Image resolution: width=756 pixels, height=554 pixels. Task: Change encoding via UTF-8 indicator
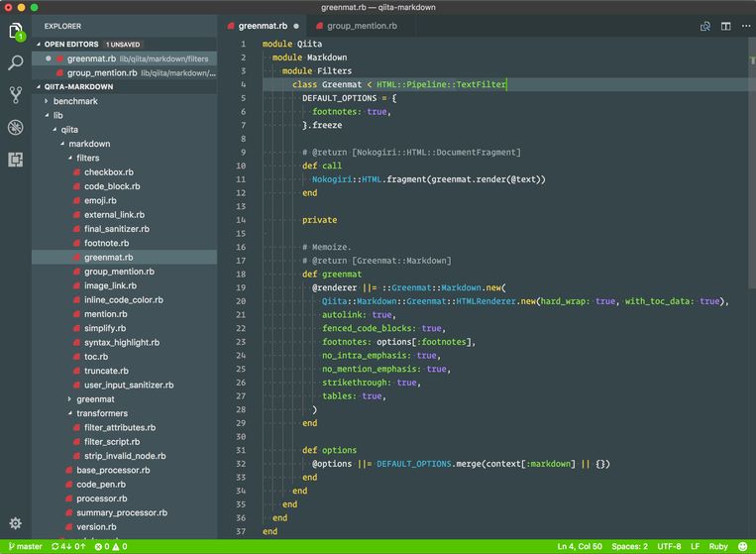pos(669,546)
